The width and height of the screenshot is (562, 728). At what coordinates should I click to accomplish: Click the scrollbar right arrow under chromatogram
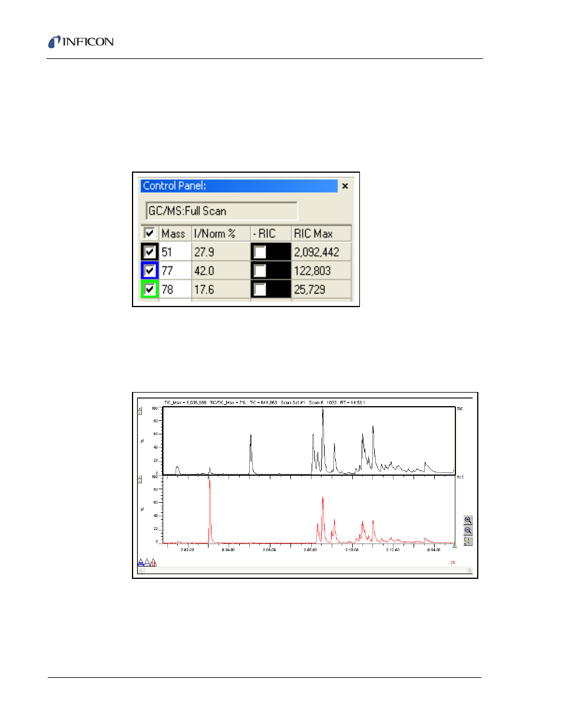coord(470,571)
